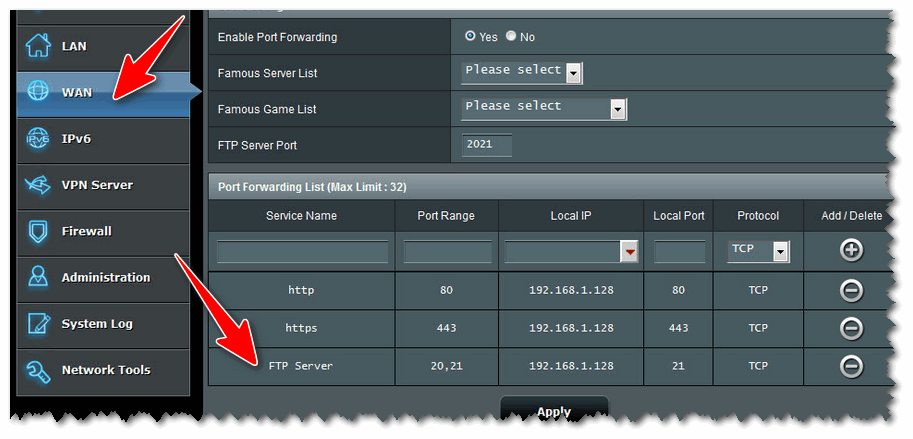Select Yes for Enable Port Forwarding
Image resolution: width=913 pixels, height=439 pixels.
(471, 37)
